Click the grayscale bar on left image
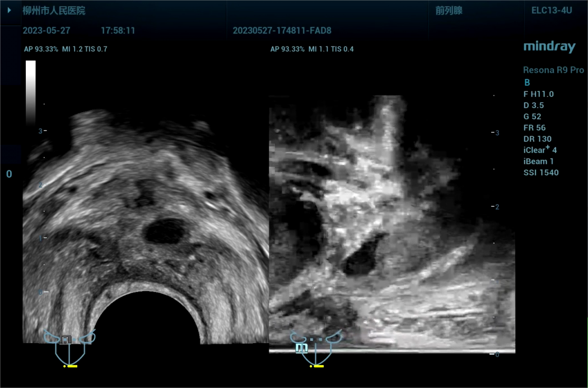 31,93
